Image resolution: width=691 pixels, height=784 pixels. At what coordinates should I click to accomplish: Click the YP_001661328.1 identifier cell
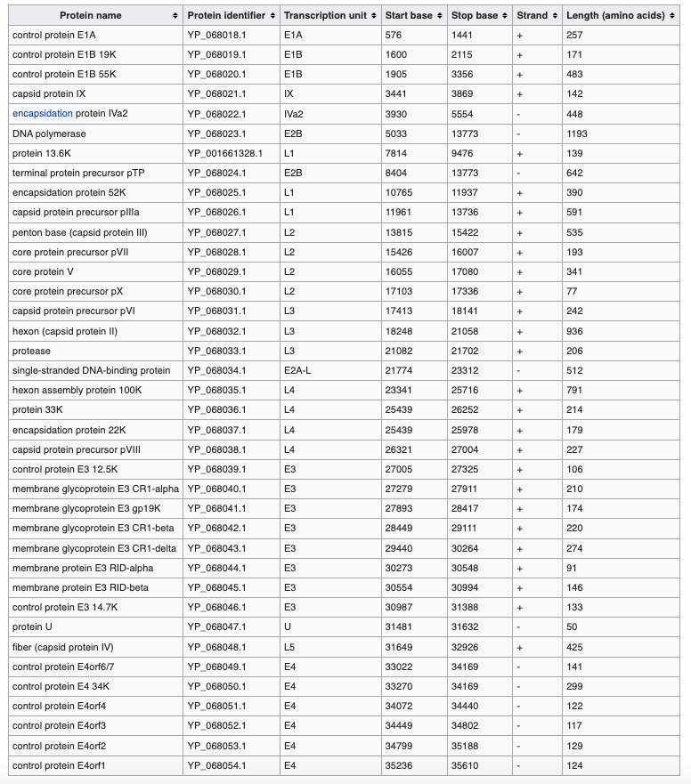coord(225,153)
